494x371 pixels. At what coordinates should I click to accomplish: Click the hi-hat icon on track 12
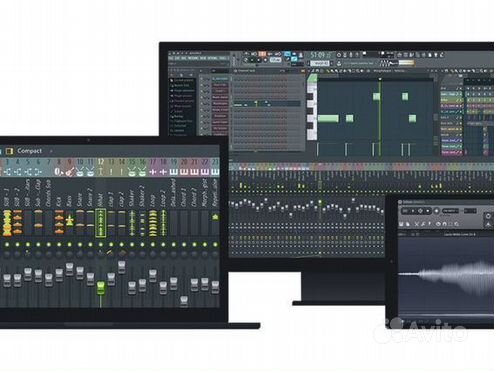coord(101,172)
